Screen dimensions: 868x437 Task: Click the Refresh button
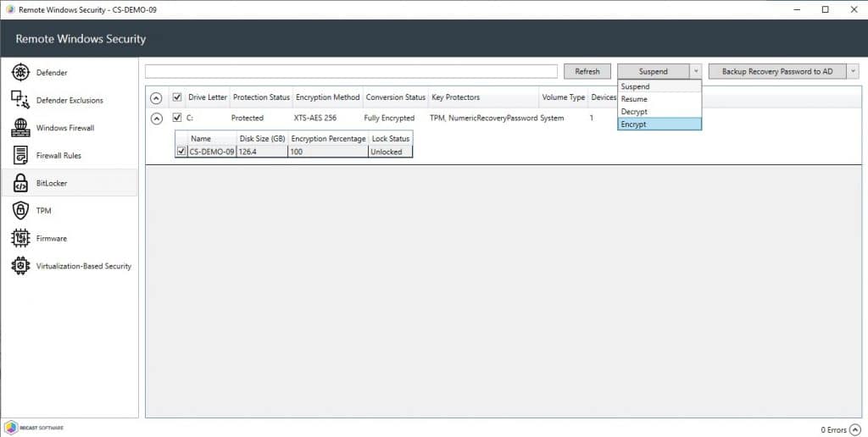pyautogui.click(x=587, y=71)
